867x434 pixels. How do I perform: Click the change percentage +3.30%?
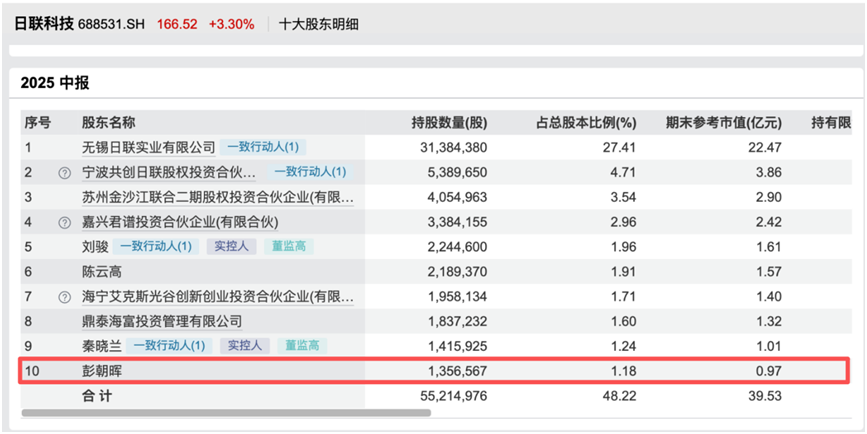[x=232, y=24]
